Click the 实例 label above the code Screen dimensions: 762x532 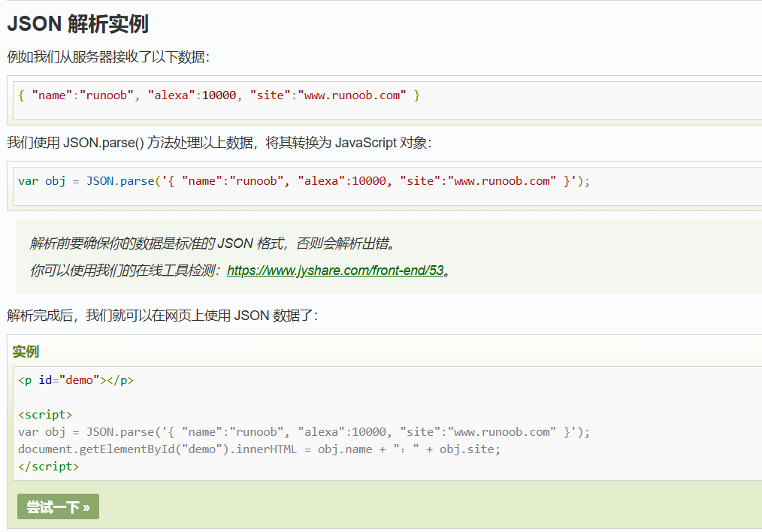coord(26,351)
